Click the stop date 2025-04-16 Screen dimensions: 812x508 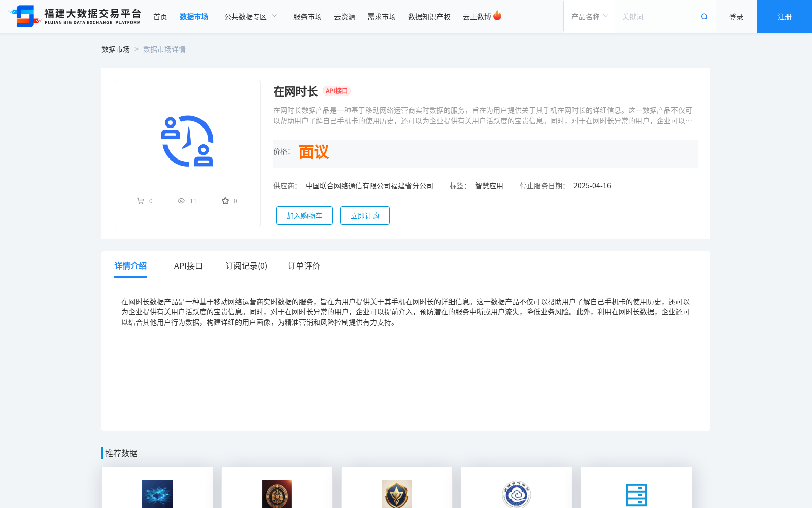click(x=592, y=186)
